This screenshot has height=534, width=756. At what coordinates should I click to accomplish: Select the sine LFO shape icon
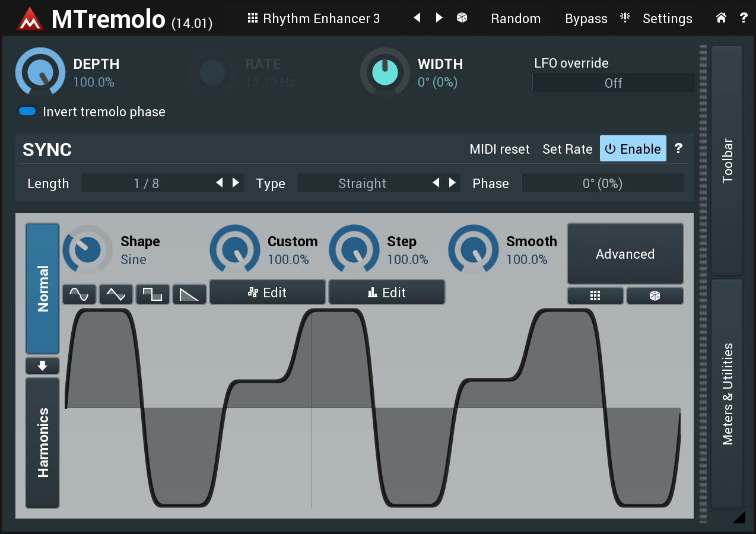tap(78, 294)
